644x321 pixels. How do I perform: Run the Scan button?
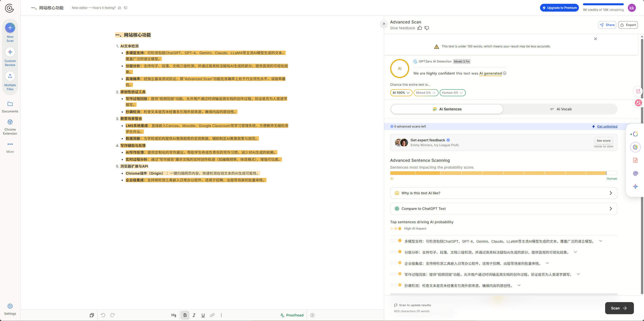(x=619, y=308)
